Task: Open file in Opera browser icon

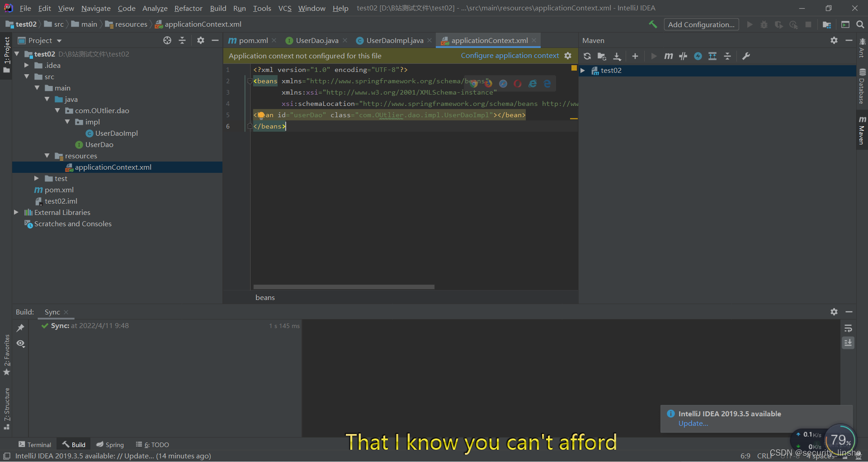Action: [518, 84]
